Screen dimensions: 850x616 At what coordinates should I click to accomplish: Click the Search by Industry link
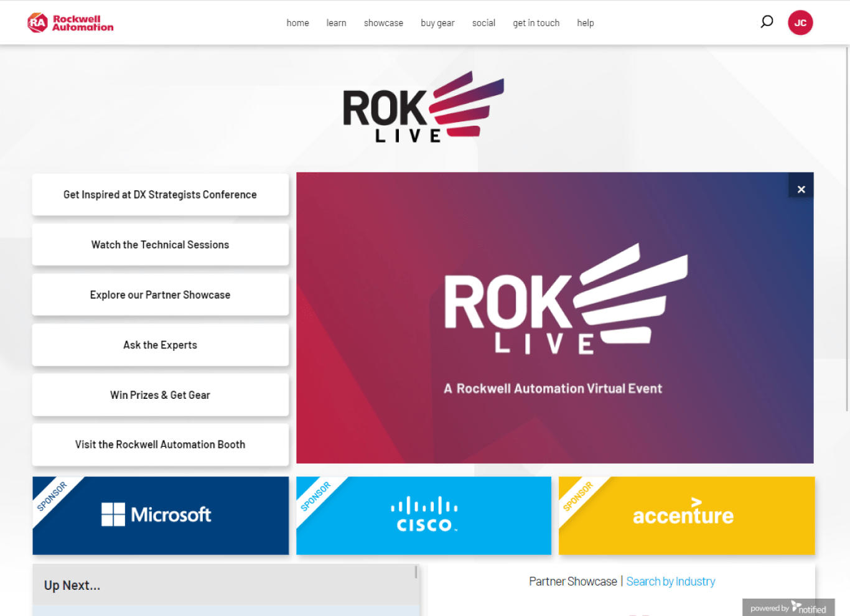[x=670, y=581]
